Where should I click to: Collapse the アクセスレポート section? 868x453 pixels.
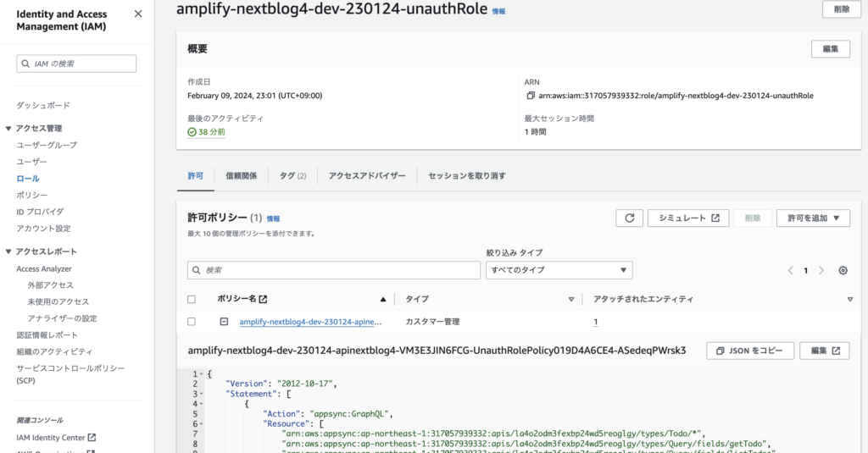[x=8, y=251]
